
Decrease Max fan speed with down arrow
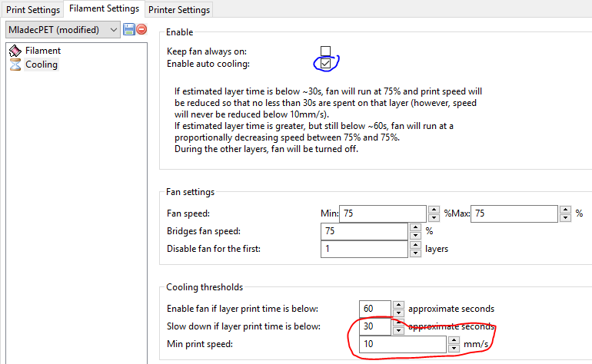(567, 218)
